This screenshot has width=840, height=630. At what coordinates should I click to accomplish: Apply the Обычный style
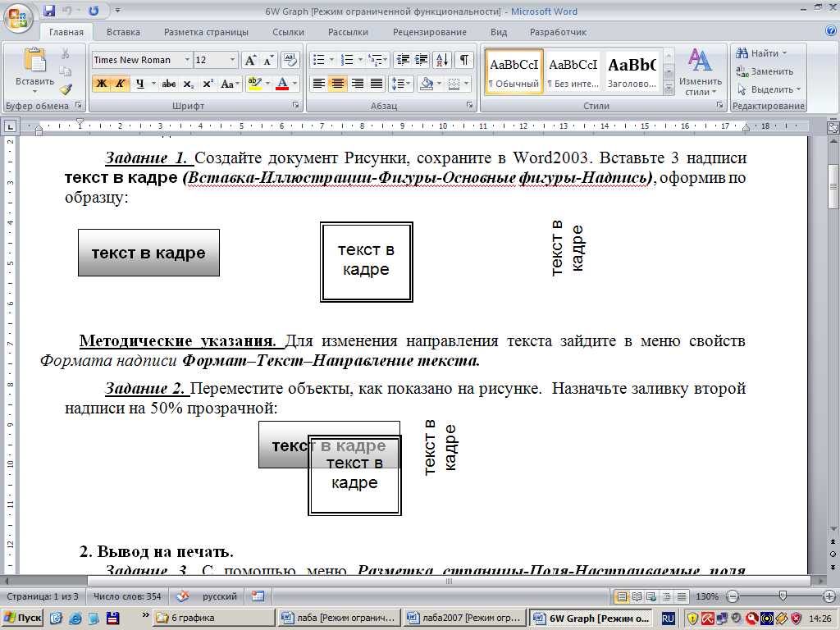[x=514, y=72]
